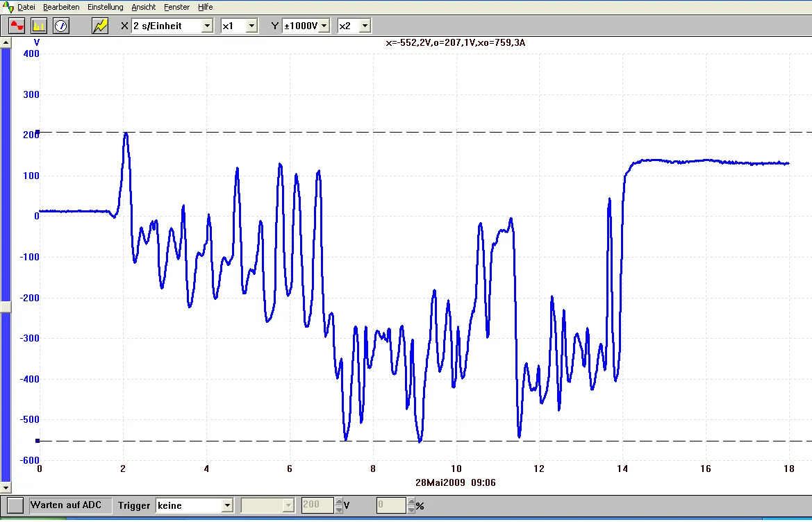Expand the X time base dropdown (2 s/Einheit)
Image resolution: width=812 pixels, height=522 pixels.
tap(207, 26)
